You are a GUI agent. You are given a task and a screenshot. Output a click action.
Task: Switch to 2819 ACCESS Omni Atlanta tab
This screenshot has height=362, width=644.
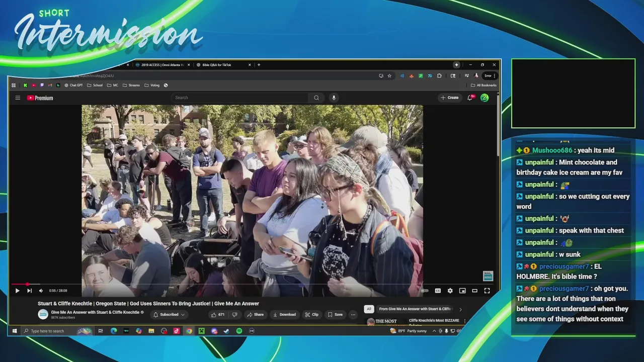[x=163, y=65]
